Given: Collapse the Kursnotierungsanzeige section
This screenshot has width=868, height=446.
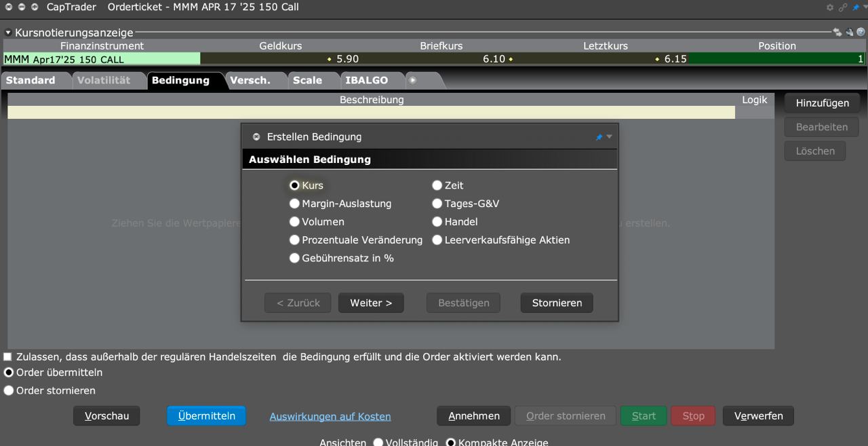Looking at the screenshot, I should click(x=8, y=33).
